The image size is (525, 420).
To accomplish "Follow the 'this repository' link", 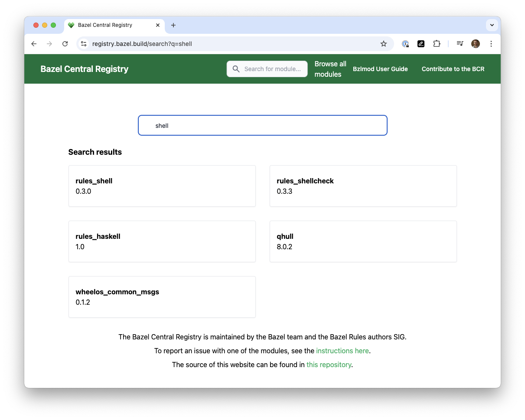I will point(329,365).
